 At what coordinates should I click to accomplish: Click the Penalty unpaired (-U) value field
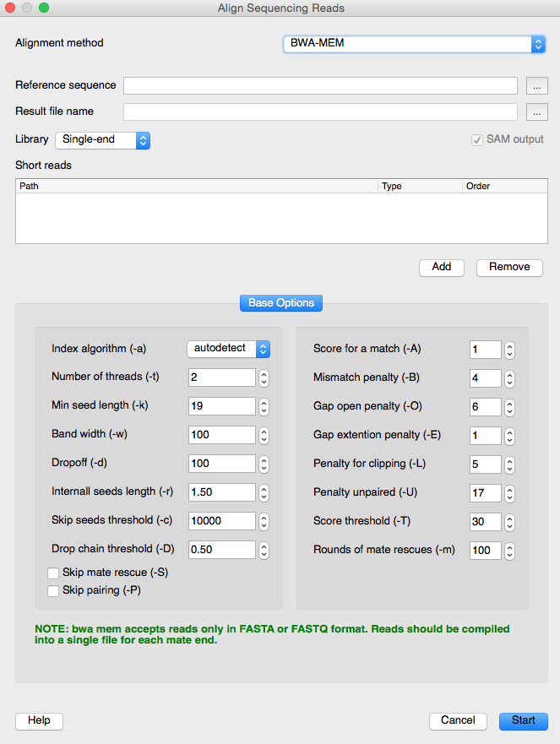[486, 493]
